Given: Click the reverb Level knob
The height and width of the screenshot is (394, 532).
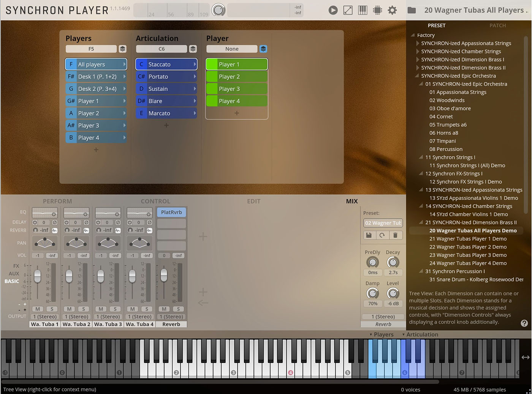Looking at the screenshot, I should pyautogui.click(x=393, y=293).
